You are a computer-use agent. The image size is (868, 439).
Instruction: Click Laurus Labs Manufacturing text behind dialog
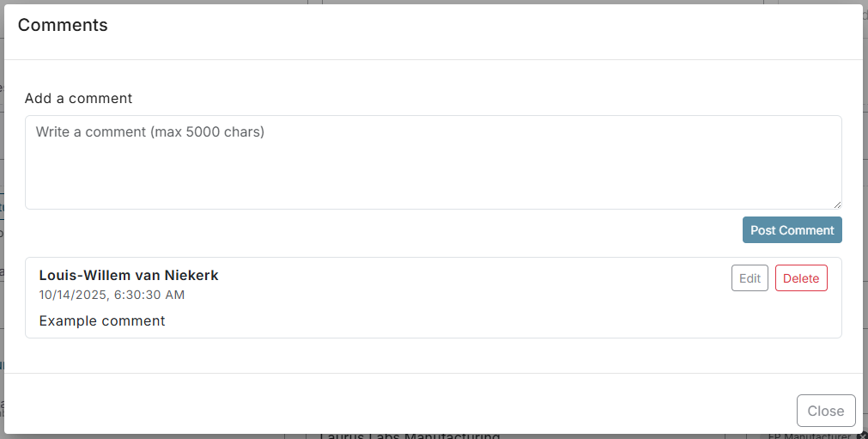[x=409, y=436]
